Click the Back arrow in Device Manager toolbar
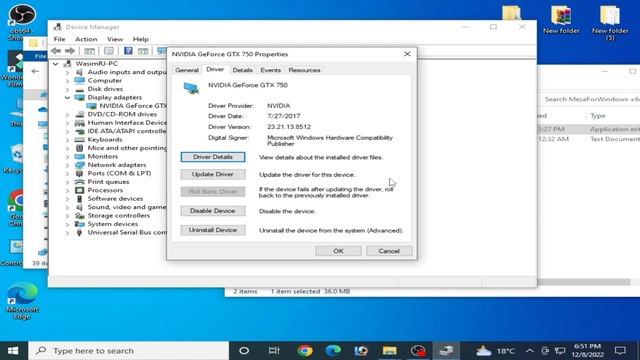 point(56,51)
